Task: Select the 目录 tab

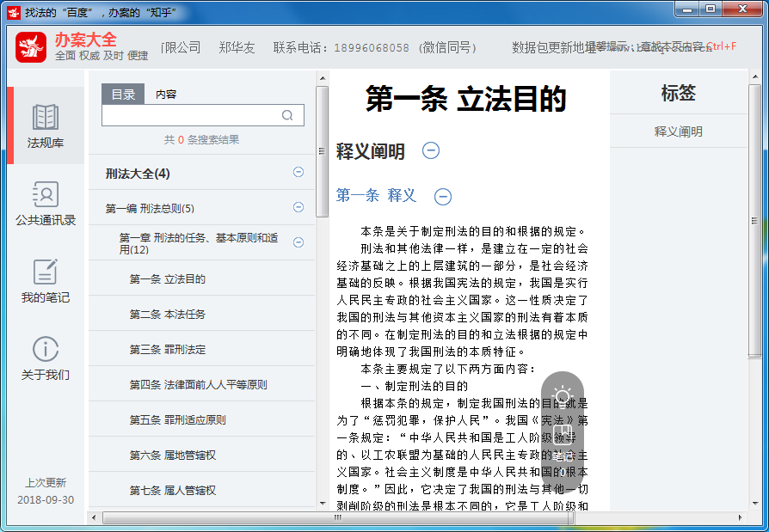Action: (x=123, y=95)
